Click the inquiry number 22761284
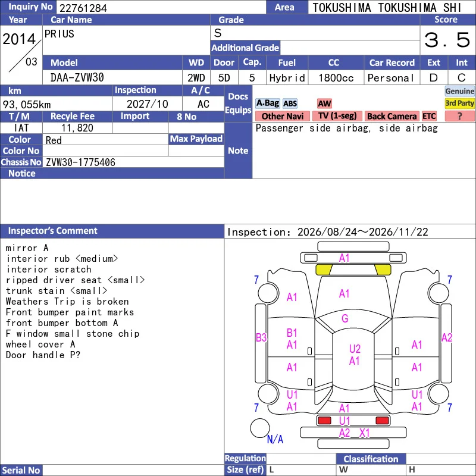476x476 pixels. click(x=83, y=8)
